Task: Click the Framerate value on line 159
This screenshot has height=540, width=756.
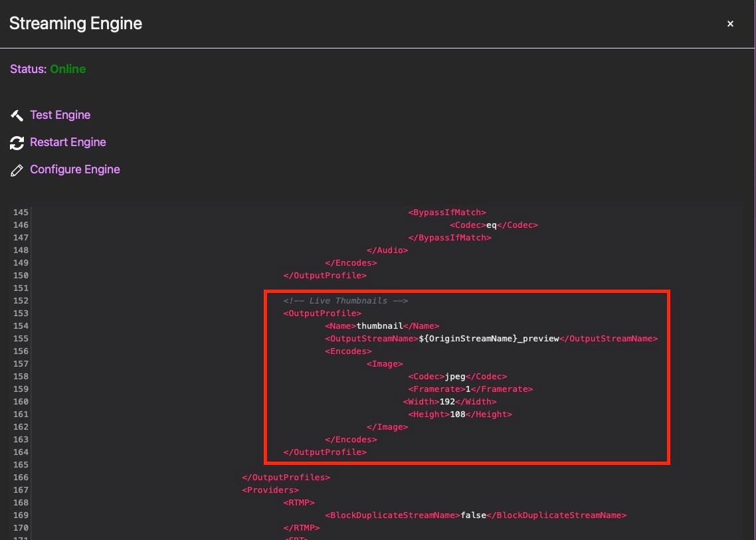Action: pos(468,389)
